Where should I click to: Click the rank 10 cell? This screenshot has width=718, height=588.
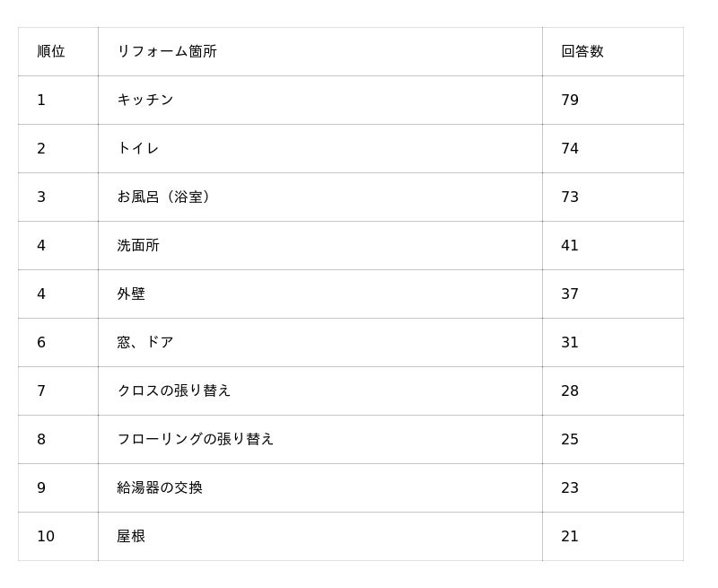point(46,536)
